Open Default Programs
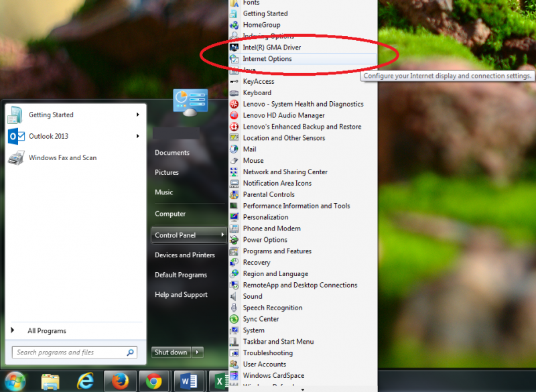This screenshot has width=536, height=392. (181, 275)
